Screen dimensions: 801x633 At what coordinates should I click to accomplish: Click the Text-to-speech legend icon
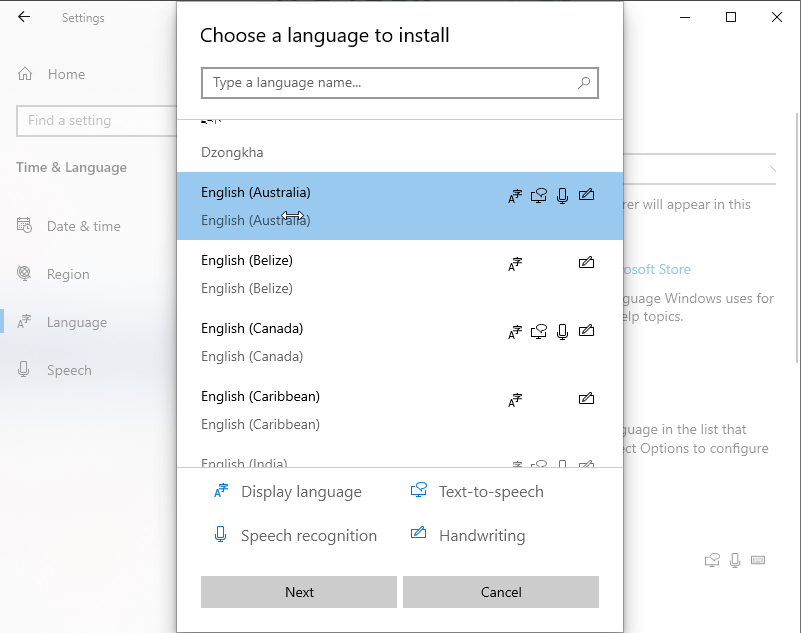tap(418, 490)
